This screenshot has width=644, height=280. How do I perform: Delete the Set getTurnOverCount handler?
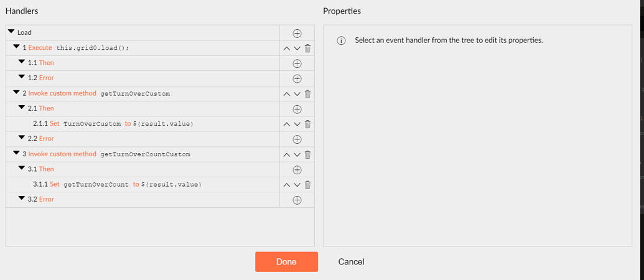307,185
